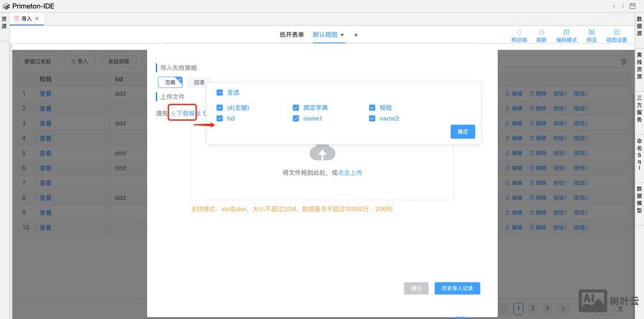This screenshot has width=644, height=319.
Task: Select the 回滚 rollback strategy option
Action: [199, 82]
